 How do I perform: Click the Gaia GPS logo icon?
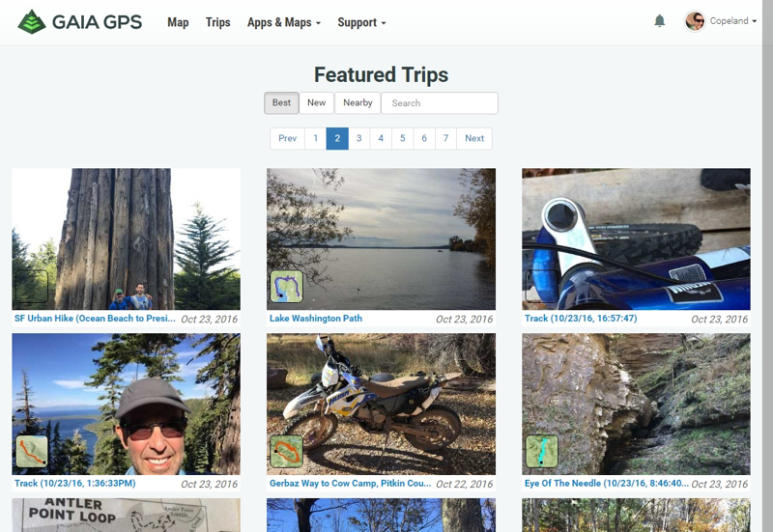coord(32,21)
